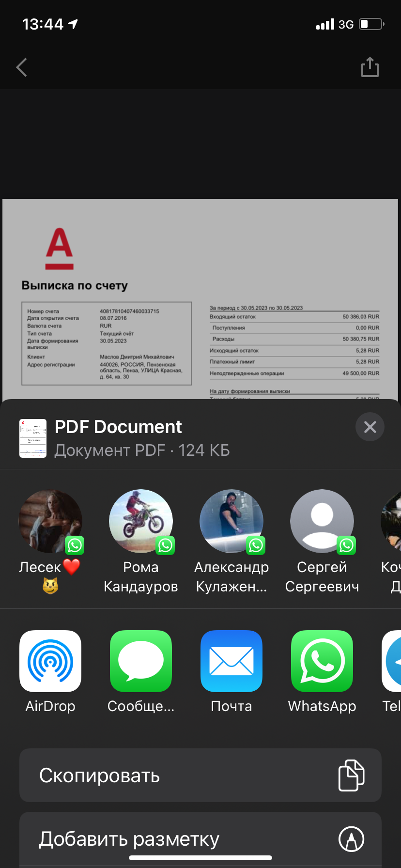The height and width of the screenshot is (868, 401).
Task: Tap the PDF Document thumbnail preview
Action: coord(33,438)
